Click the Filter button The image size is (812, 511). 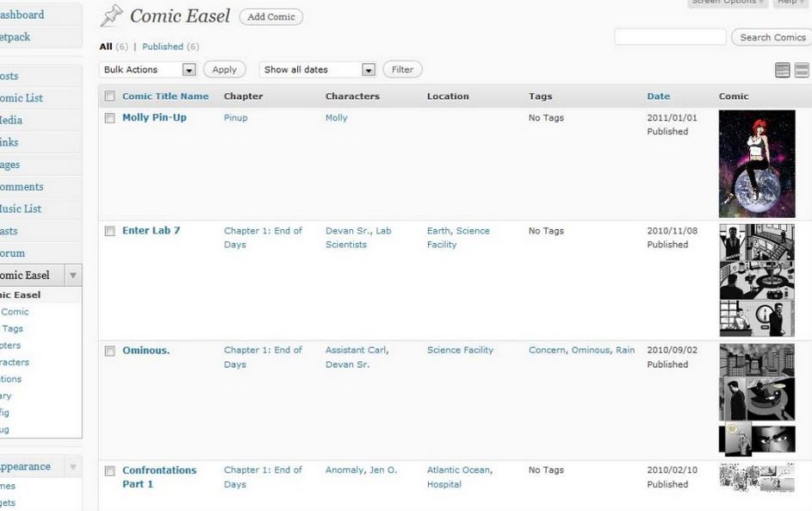pos(402,70)
